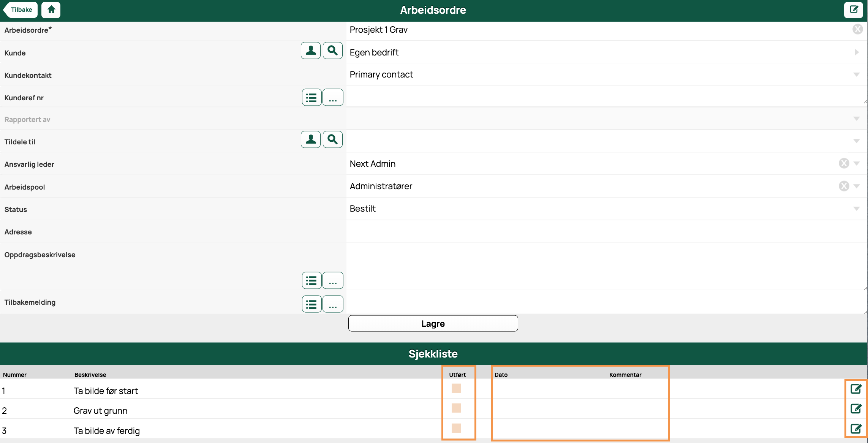Click the ellipsis button beside Oppdragsbeskrivelse
The image size is (868, 443).
[333, 281]
